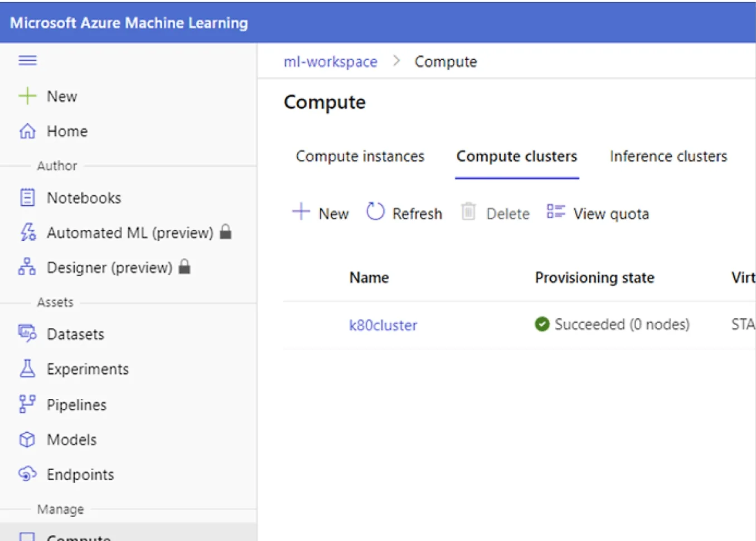Click sidebar New label
This screenshot has width=756, height=541.
tap(62, 96)
